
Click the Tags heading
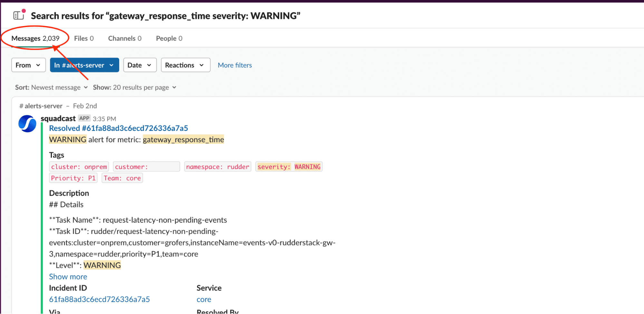pos(56,155)
